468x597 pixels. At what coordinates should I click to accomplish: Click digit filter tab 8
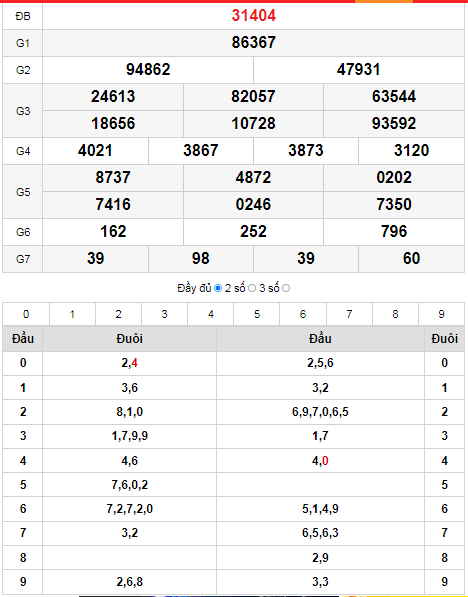coord(395,314)
